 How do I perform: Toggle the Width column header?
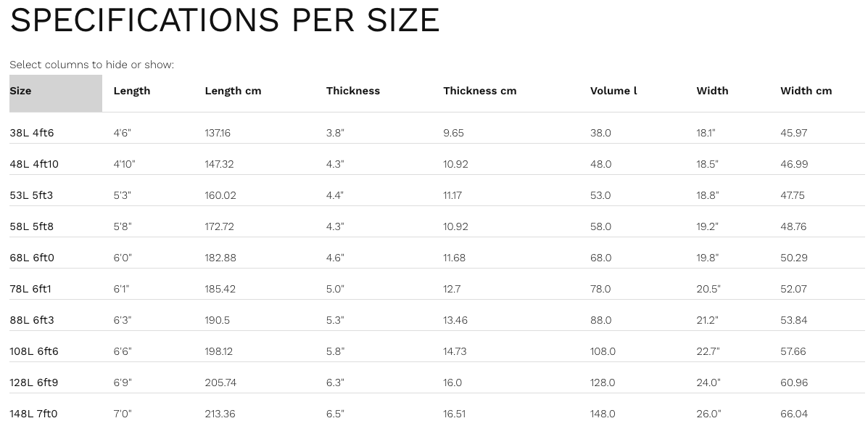point(712,91)
